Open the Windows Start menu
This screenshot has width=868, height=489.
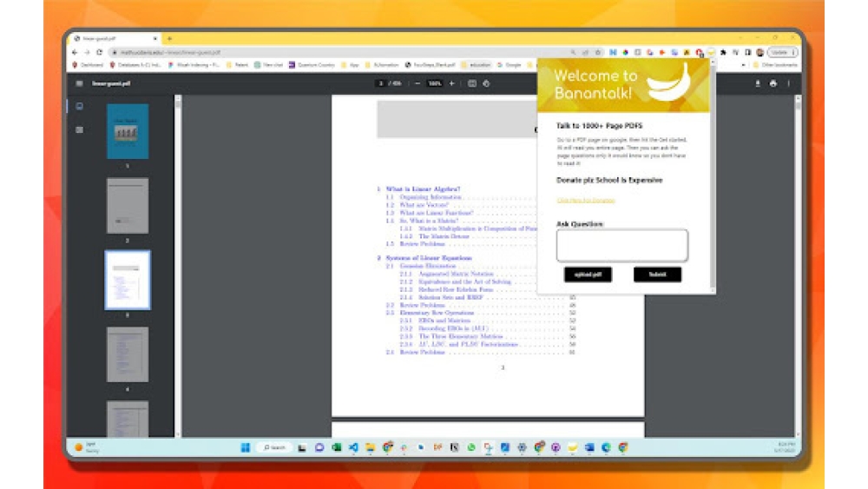click(x=246, y=447)
